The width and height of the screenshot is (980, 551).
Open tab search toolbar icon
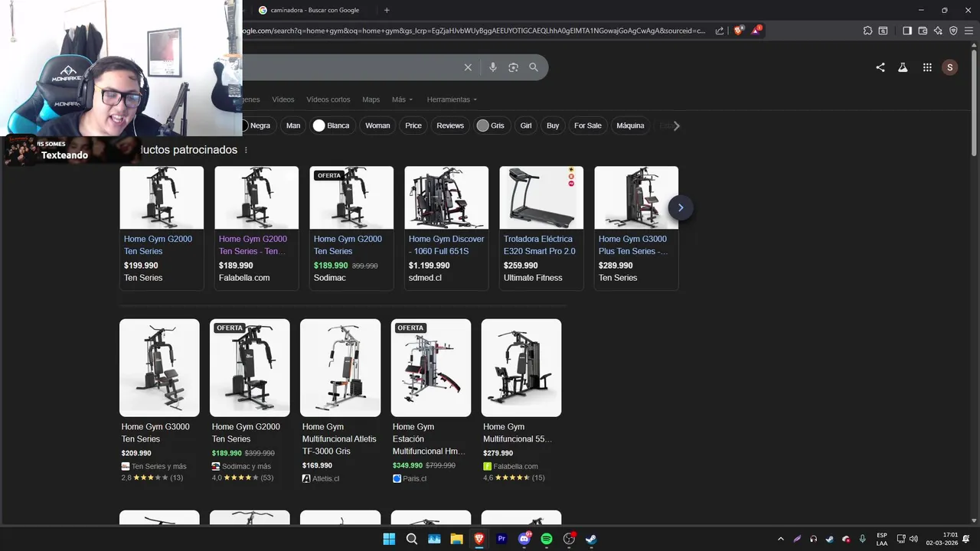[883, 31]
